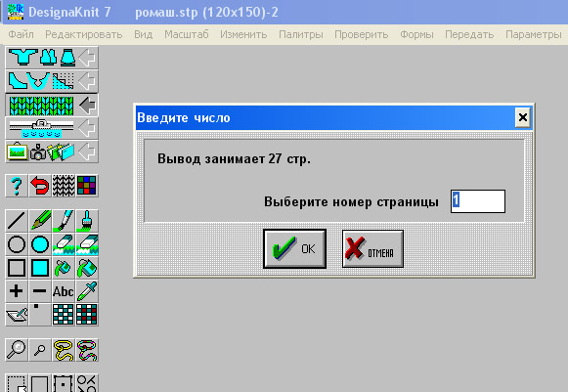Open the Файл menu
Image resolution: width=568 pixels, height=392 pixels.
pos(21,34)
